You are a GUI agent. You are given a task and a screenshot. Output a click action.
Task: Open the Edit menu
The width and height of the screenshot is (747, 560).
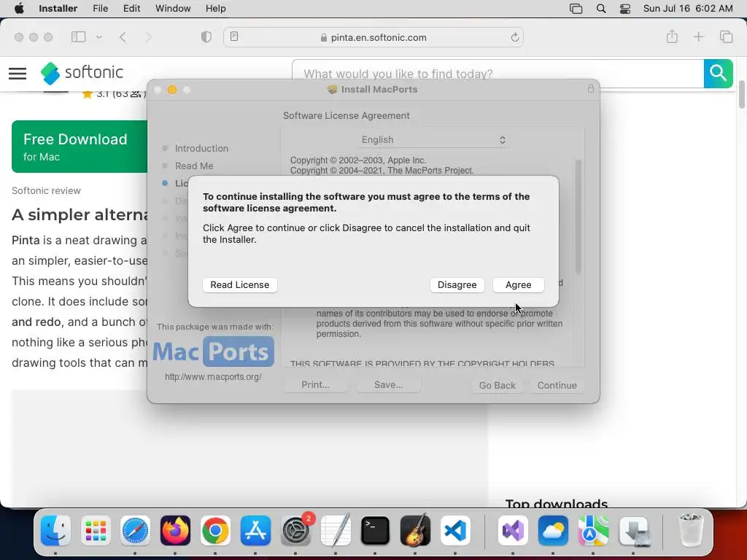131,9
